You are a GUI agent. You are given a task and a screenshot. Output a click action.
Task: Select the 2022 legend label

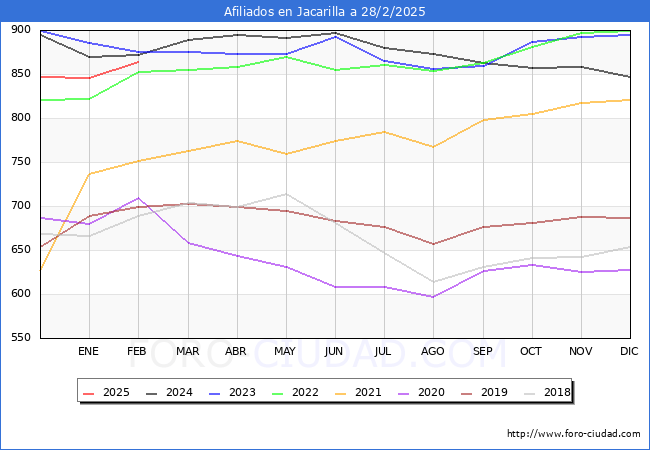[x=305, y=392]
